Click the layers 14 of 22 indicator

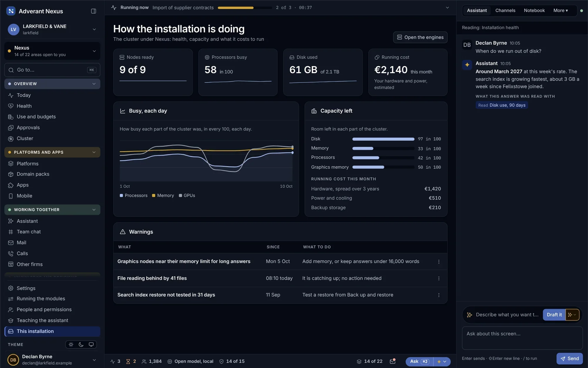point(370,361)
